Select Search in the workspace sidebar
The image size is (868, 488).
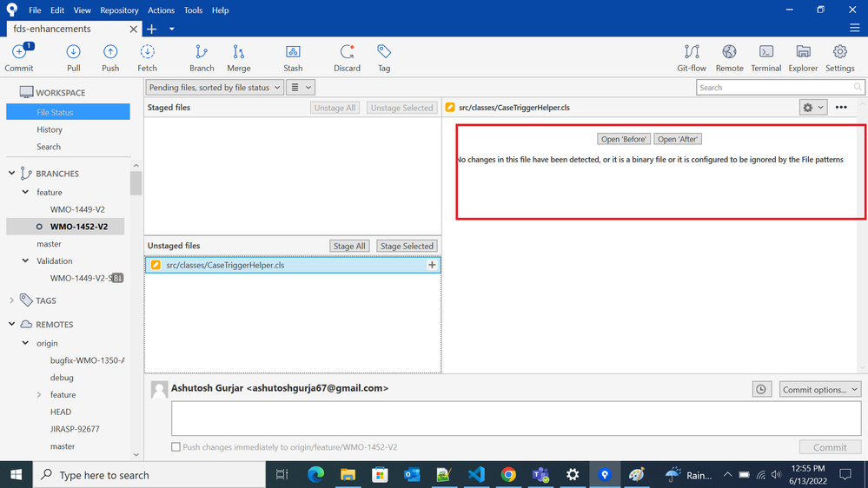(x=49, y=147)
